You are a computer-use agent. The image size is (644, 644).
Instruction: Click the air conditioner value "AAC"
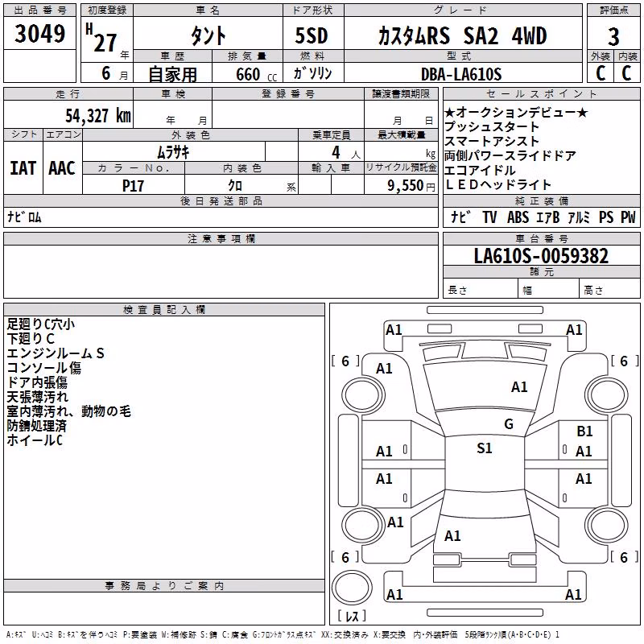click(62, 168)
